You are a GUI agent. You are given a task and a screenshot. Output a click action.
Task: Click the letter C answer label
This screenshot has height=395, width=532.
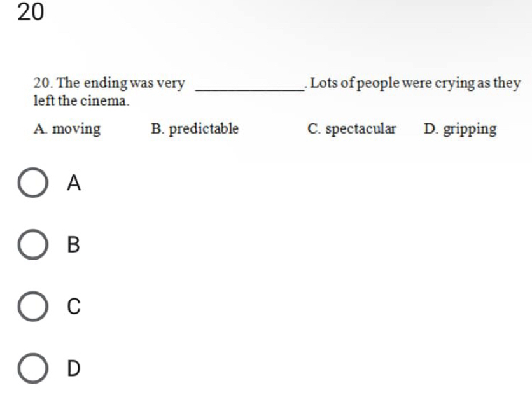pyautogui.click(x=74, y=306)
